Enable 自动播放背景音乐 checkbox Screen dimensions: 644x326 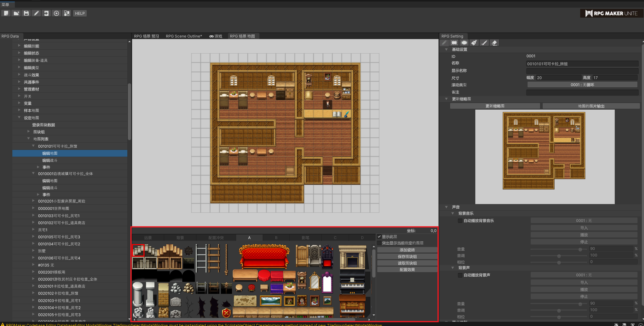[x=460, y=221]
